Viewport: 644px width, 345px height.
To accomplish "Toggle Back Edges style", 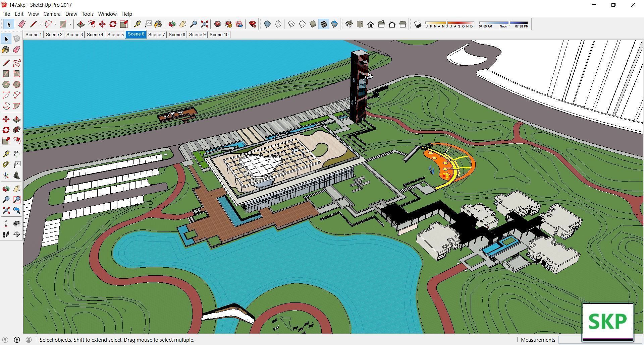I will tap(278, 24).
